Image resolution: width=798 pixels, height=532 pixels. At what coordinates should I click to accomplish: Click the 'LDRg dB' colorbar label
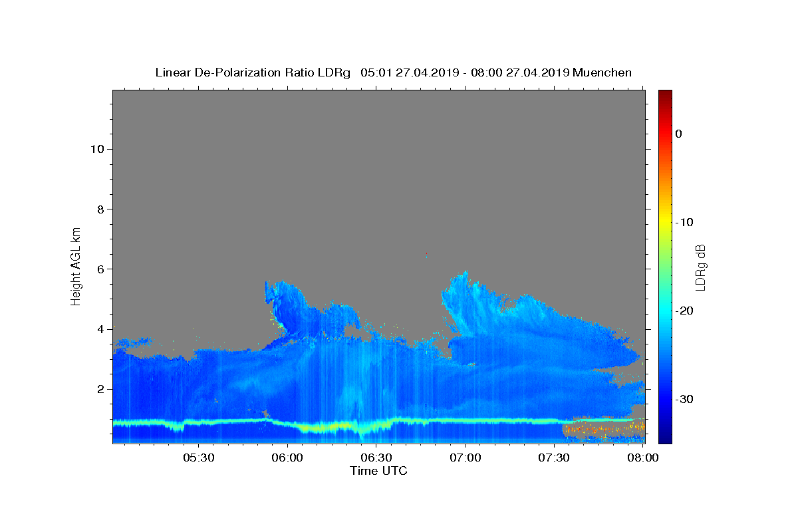tap(700, 267)
